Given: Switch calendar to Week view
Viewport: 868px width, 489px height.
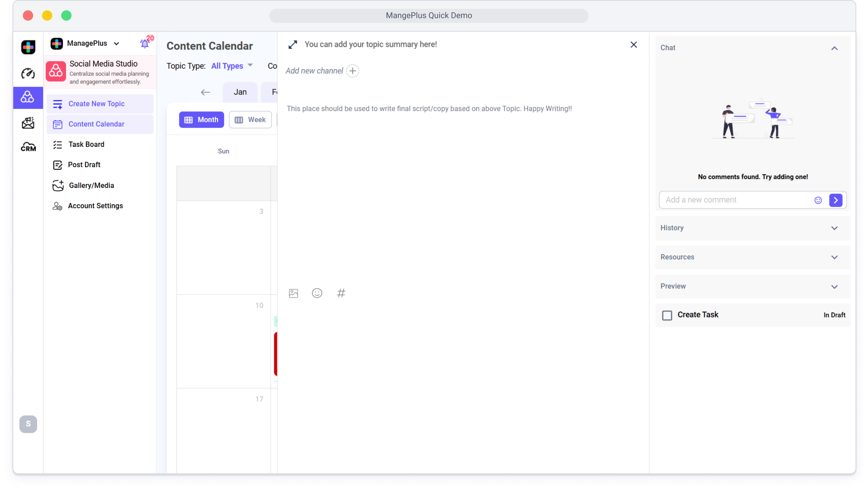Looking at the screenshot, I should point(250,120).
